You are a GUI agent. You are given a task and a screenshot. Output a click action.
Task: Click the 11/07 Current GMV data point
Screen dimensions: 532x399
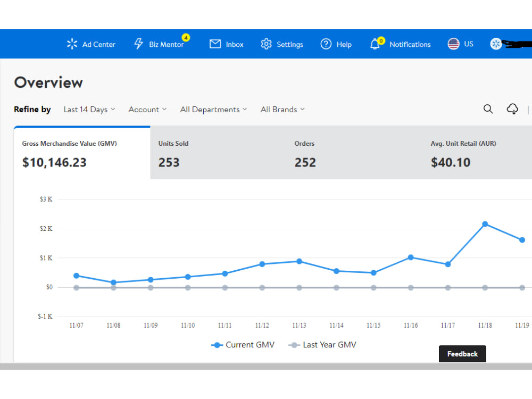(x=76, y=276)
